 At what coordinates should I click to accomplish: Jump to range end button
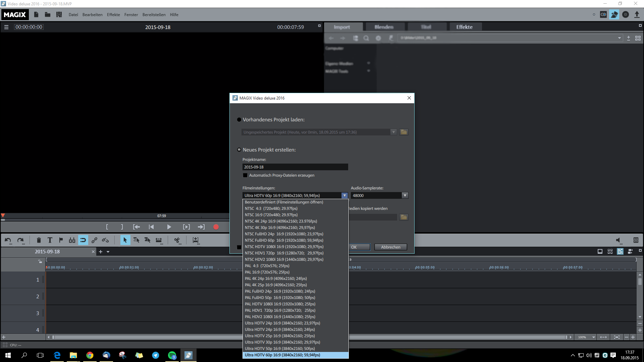point(201,227)
